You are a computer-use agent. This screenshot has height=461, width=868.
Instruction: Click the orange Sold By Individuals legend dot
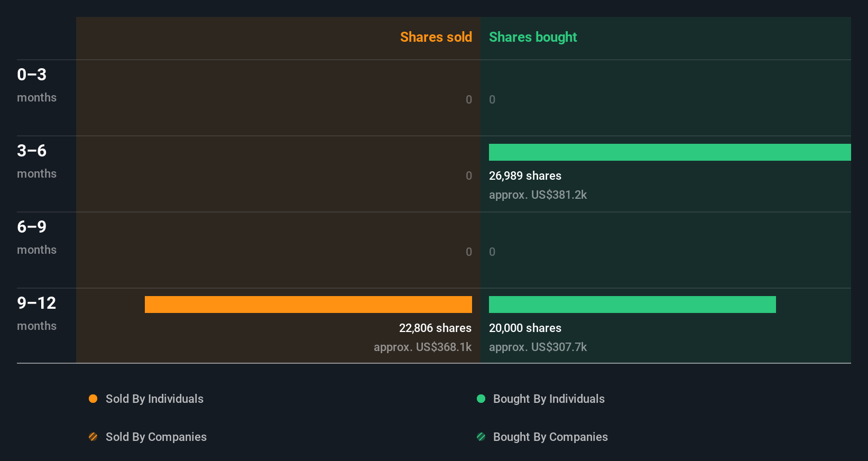click(93, 399)
